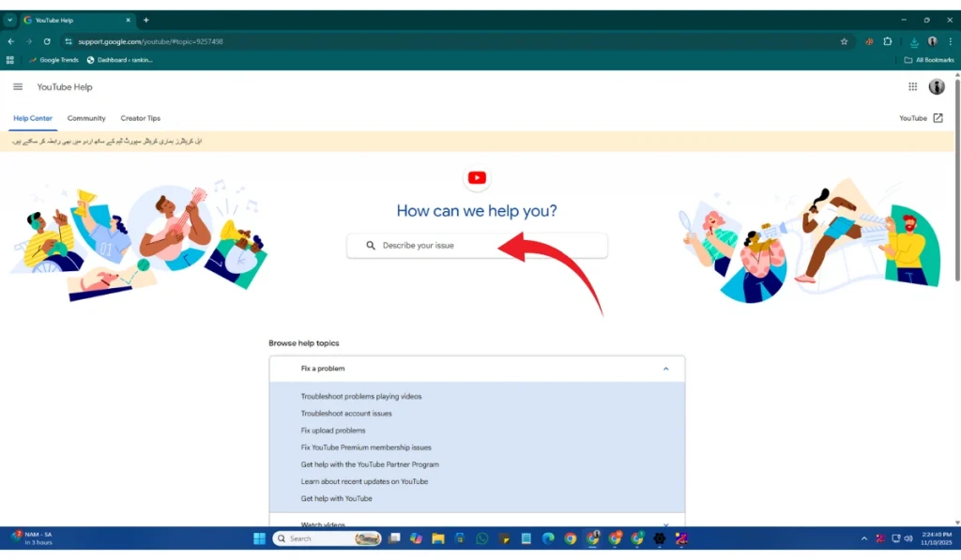Click the YouTube external link button
The image size is (961, 560).
(x=921, y=118)
